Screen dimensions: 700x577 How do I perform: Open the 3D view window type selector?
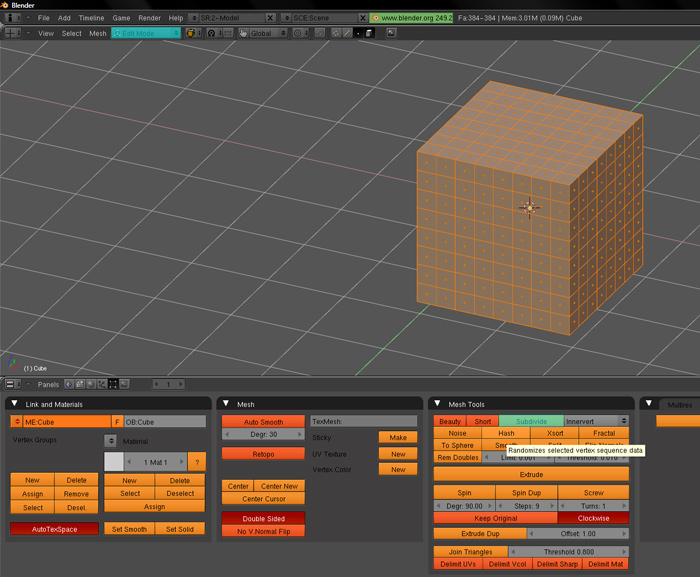click(13, 33)
